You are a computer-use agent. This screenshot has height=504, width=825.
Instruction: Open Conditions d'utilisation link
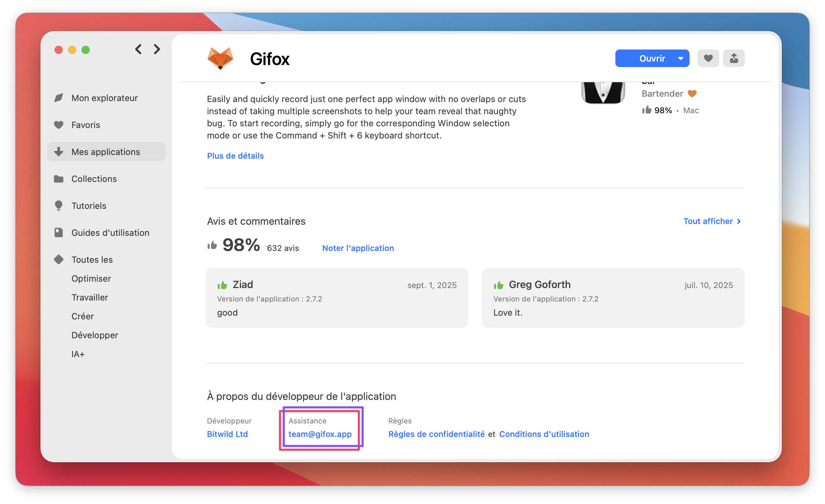pyautogui.click(x=544, y=434)
